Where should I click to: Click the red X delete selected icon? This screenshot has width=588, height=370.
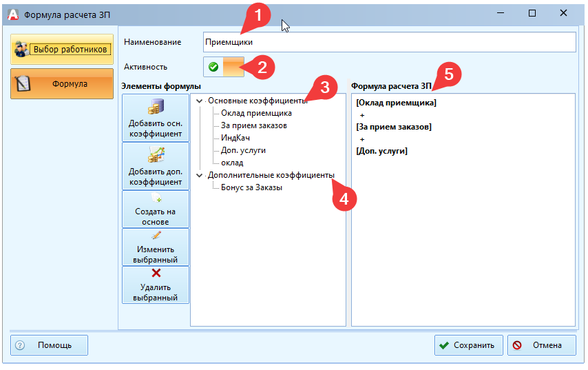pyautogui.click(x=155, y=273)
